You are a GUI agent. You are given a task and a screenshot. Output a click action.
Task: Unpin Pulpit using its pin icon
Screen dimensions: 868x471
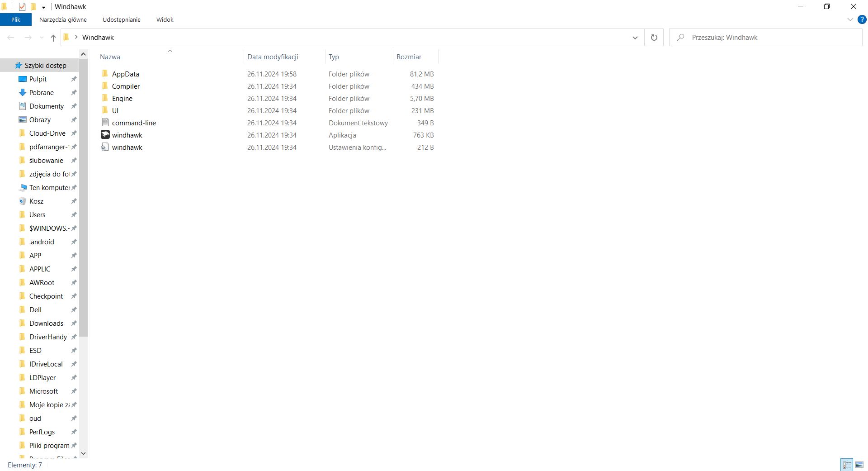point(74,79)
